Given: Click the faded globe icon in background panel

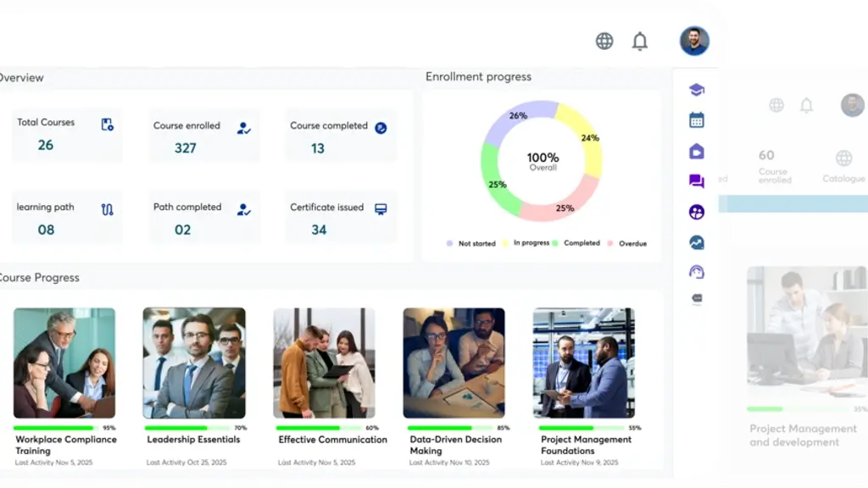Looking at the screenshot, I should (776, 105).
